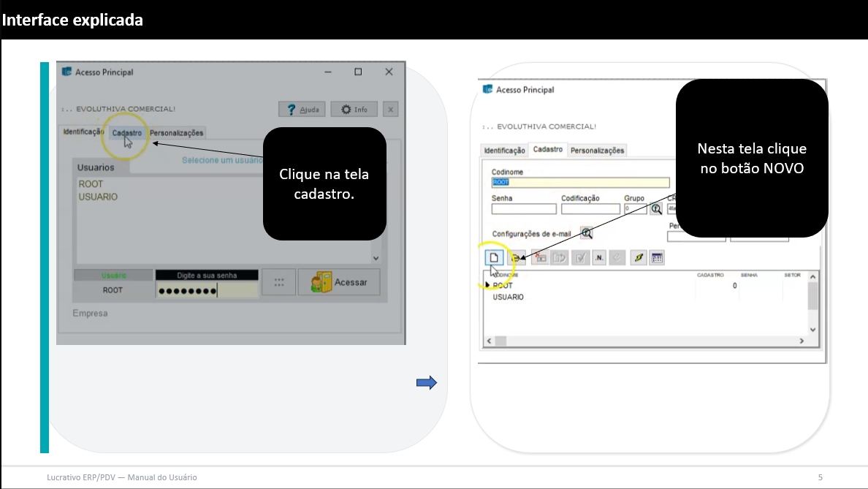Click the scroll-right arrow of the records grid
The height and width of the screenshot is (489, 868).
[802, 341]
